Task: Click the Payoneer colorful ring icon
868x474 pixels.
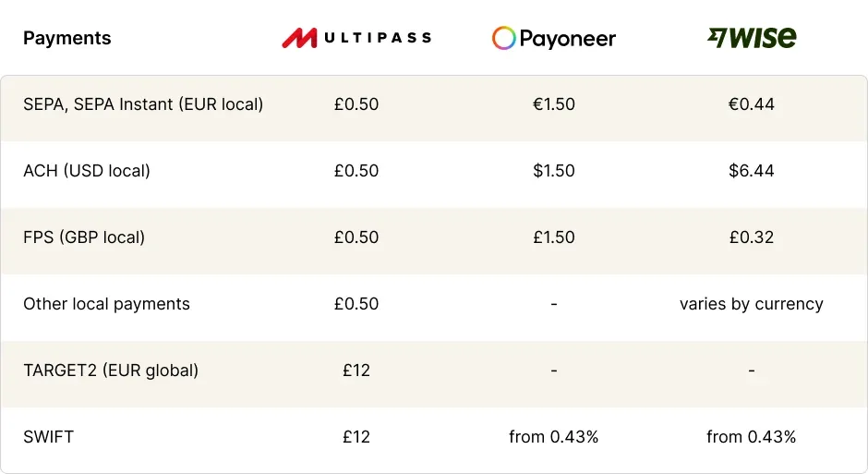Action: [x=503, y=38]
